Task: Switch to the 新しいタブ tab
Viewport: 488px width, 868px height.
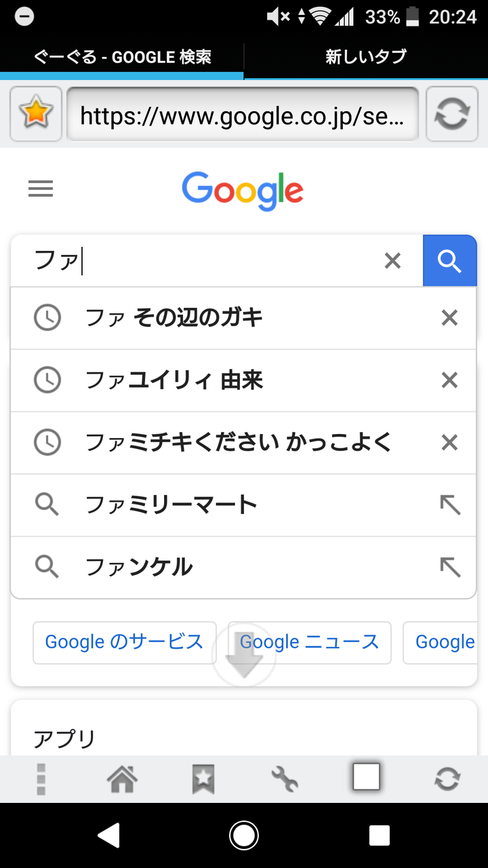Action: (x=366, y=57)
